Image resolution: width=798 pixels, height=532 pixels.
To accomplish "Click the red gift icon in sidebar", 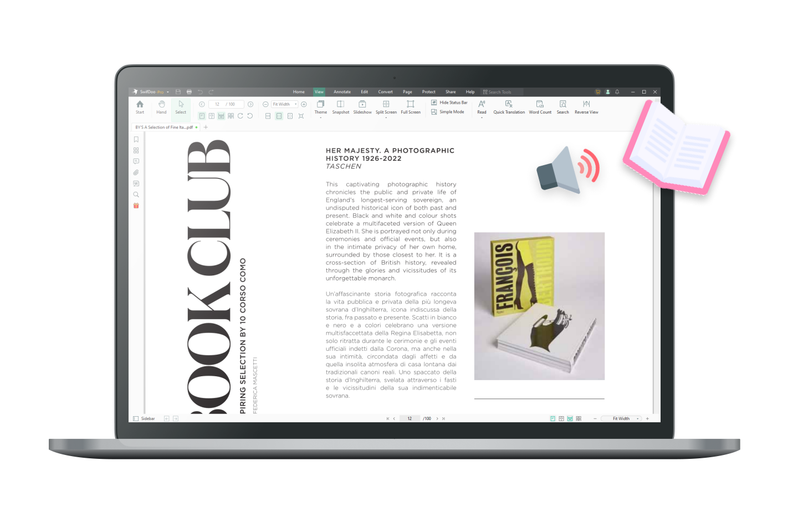I will 136,206.
